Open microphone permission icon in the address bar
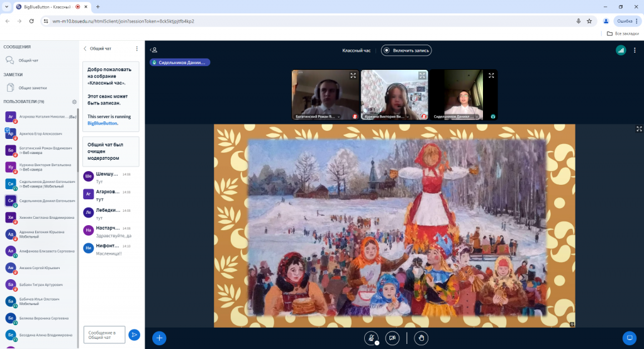 [x=579, y=21]
